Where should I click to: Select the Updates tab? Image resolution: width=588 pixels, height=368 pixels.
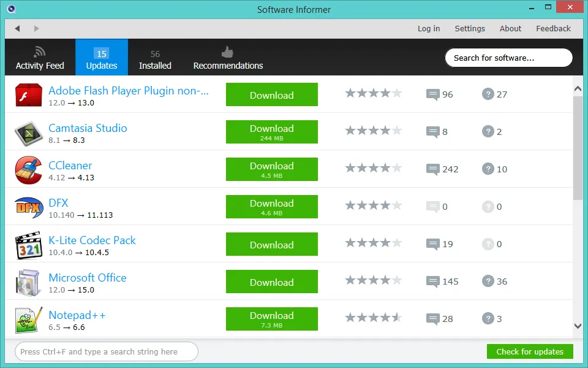(102, 58)
